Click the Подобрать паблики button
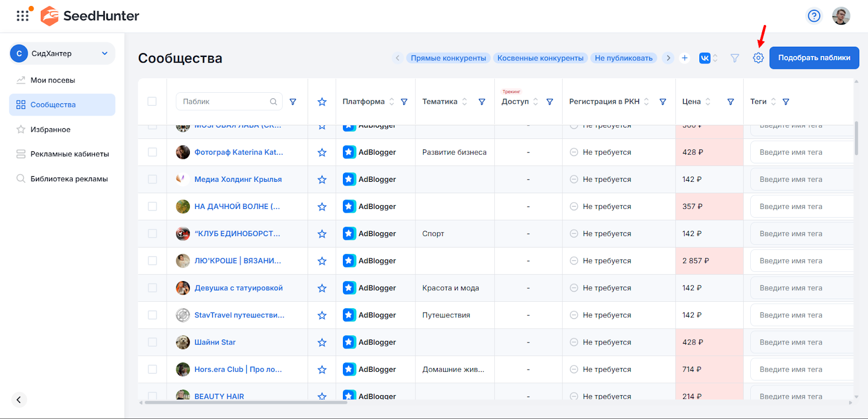 [x=814, y=58]
